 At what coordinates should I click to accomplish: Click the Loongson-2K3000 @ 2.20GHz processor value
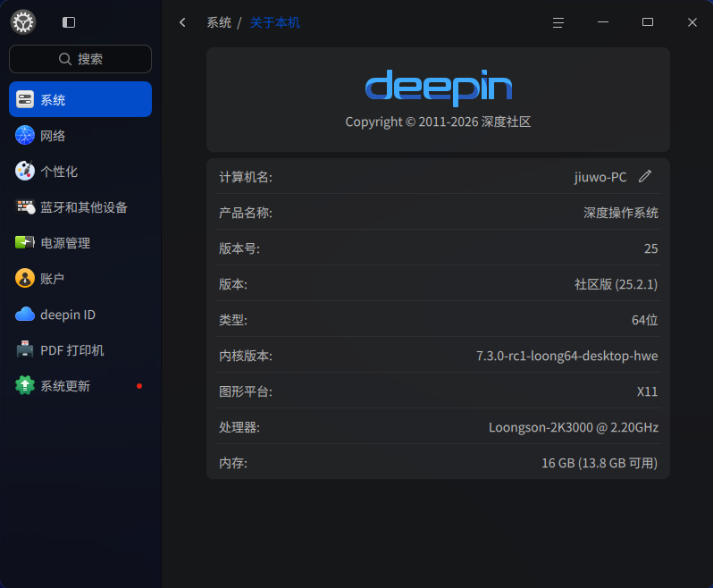[574, 427]
